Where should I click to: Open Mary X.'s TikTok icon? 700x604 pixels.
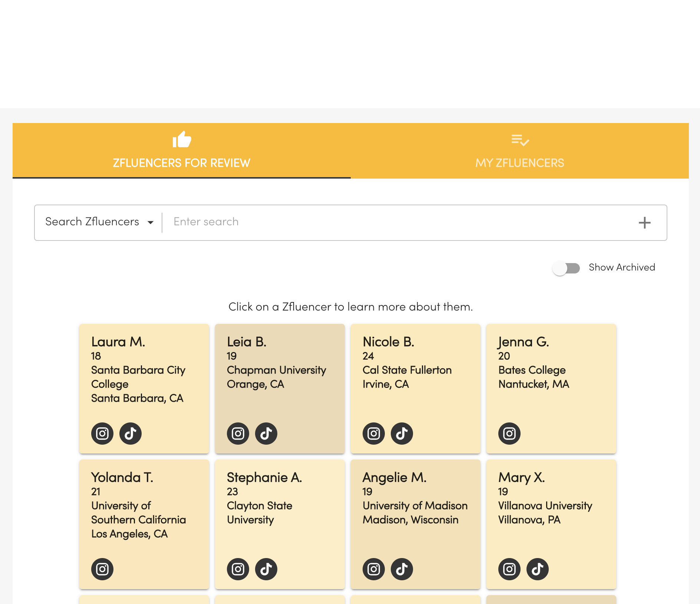(538, 569)
